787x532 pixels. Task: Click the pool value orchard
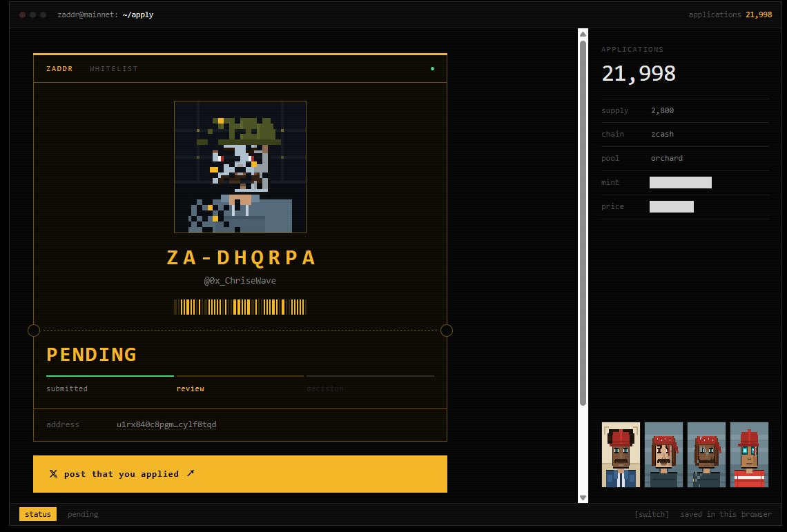click(667, 158)
